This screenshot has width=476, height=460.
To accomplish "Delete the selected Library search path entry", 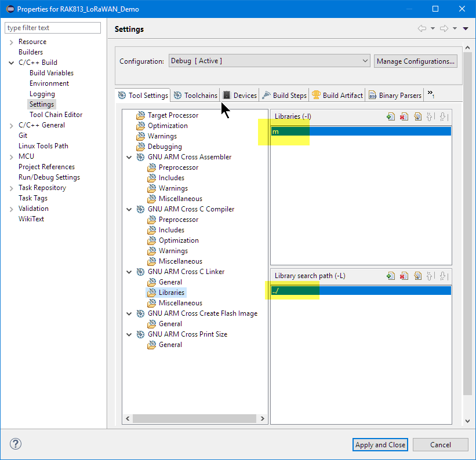I will click(x=404, y=276).
